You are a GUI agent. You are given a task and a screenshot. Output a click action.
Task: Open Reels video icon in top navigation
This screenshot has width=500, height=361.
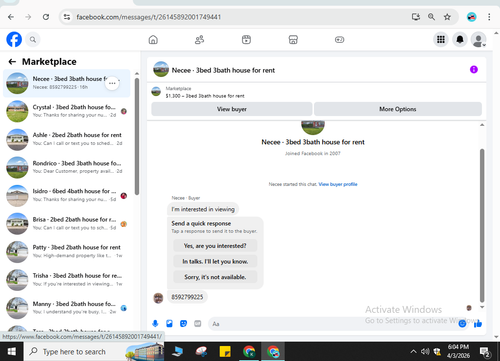pos(246,40)
